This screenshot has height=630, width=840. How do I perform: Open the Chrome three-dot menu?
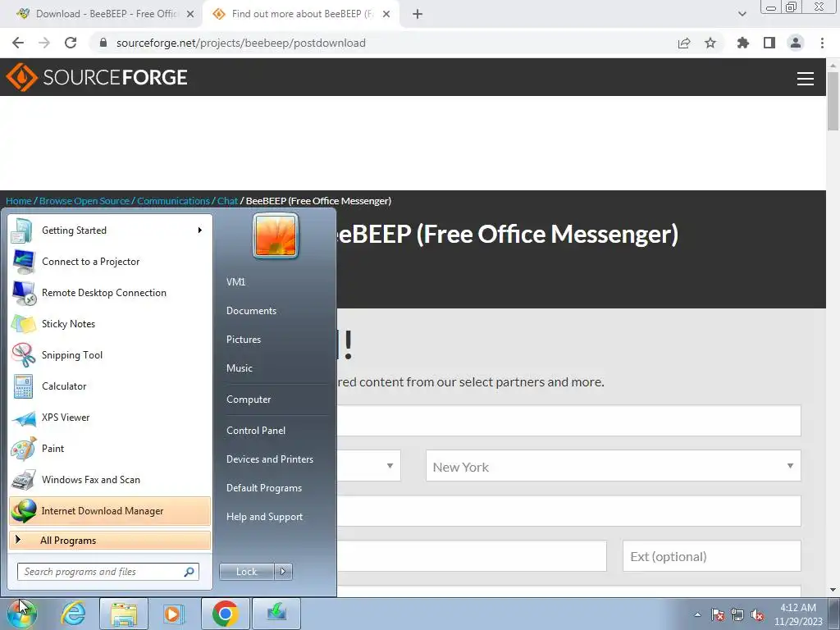[822, 43]
